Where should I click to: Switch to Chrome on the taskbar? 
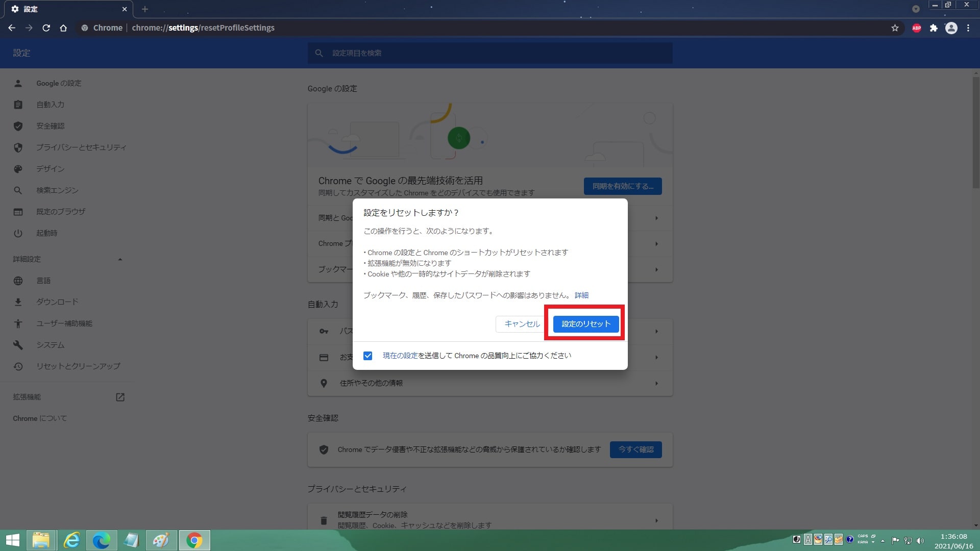(x=194, y=540)
